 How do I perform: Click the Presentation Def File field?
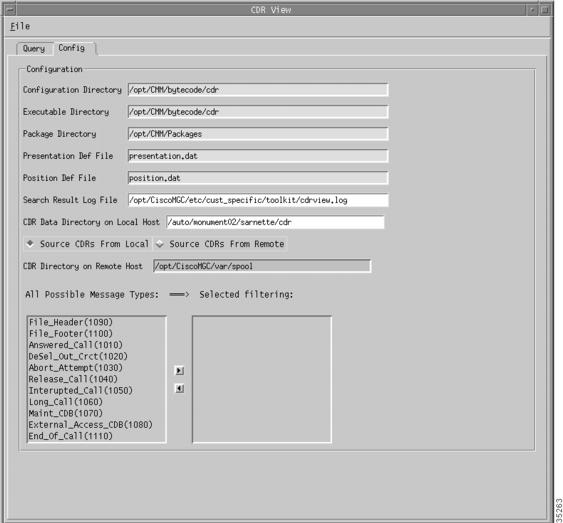258,156
